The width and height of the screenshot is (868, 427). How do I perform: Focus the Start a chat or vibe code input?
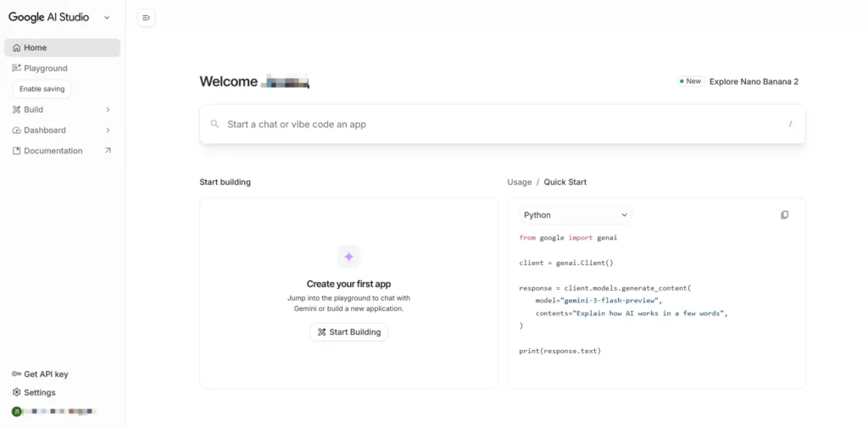pos(503,124)
